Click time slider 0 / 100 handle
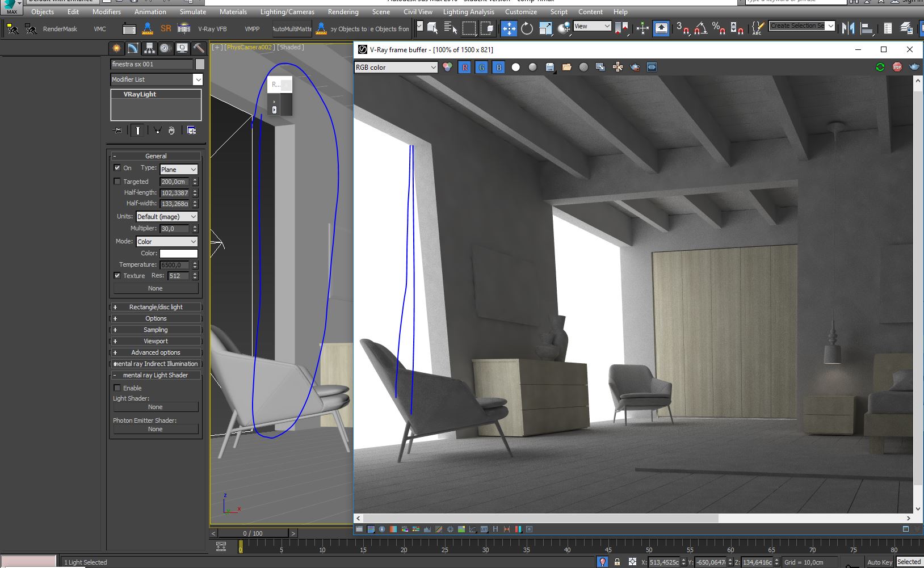 coord(253,533)
